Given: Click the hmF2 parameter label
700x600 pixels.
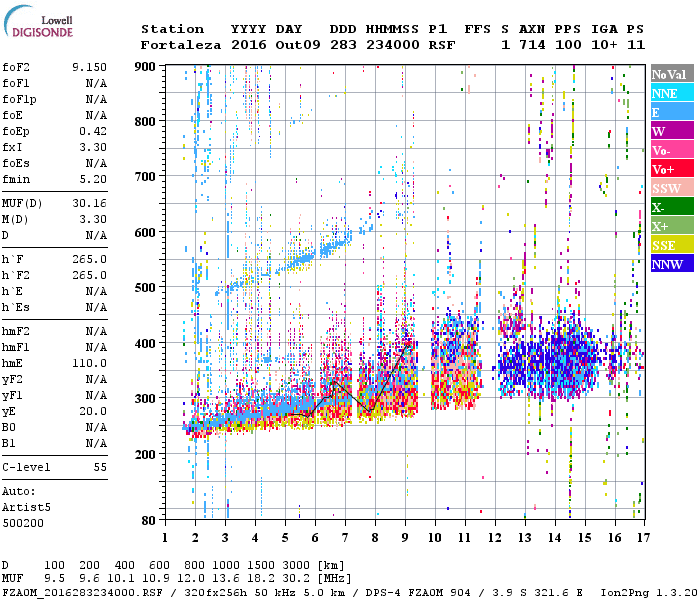Looking at the screenshot, I should click(16, 331).
